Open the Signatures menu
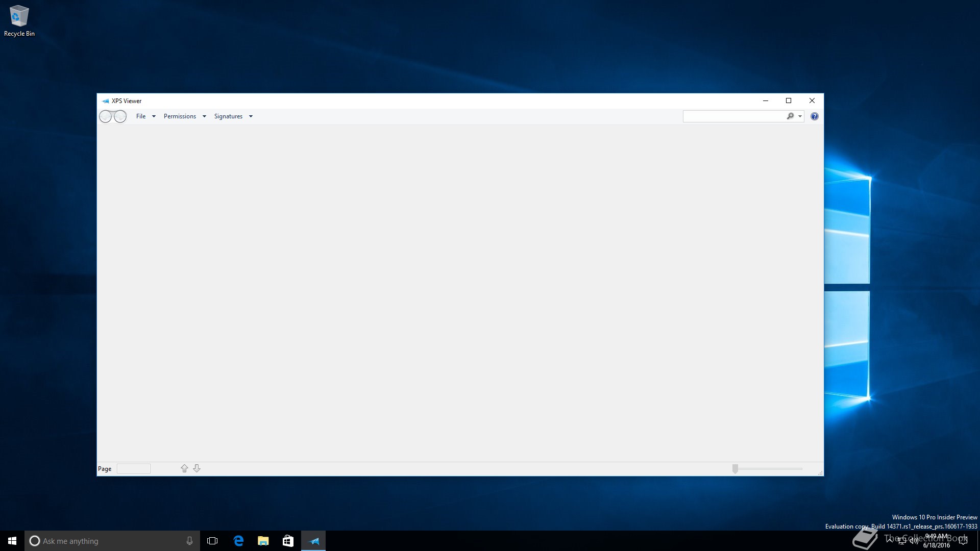This screenshot has height=551, width=980. [228, 116]
